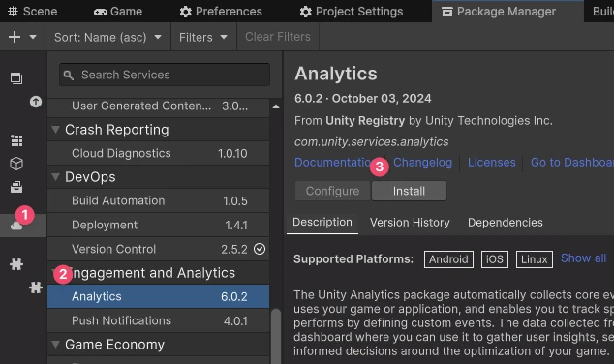Collapse the Game Economy group
Screen dimensions: 614x364
tap(55, 345)
